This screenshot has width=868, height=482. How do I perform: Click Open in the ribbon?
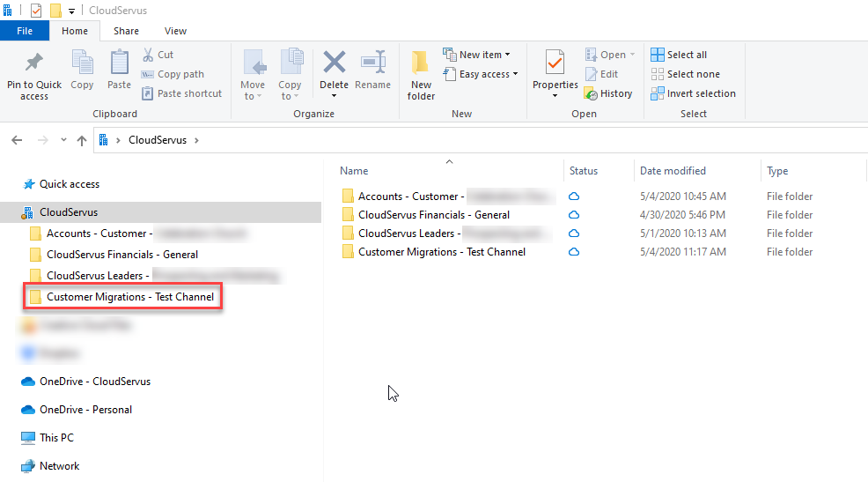click(x=610, y=55)
